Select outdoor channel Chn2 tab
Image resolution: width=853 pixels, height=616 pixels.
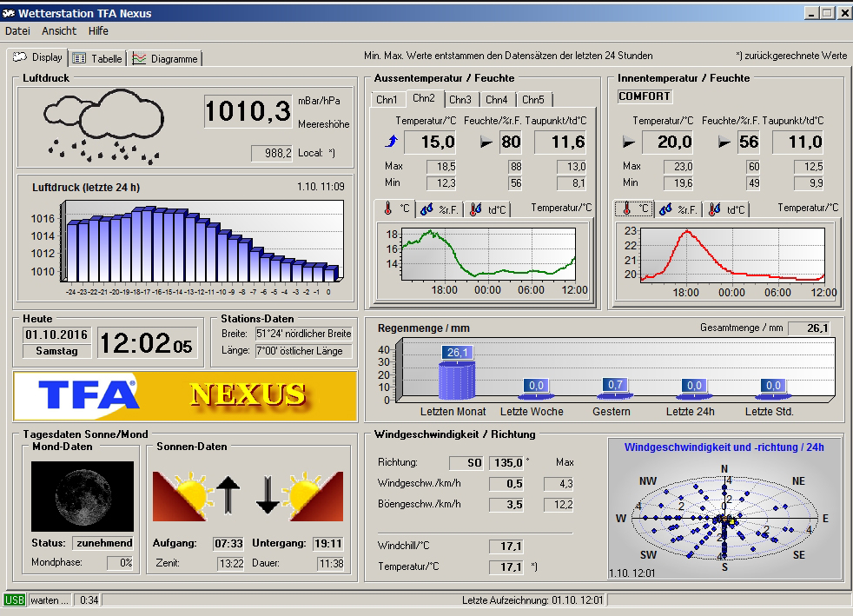coord(424,98)
